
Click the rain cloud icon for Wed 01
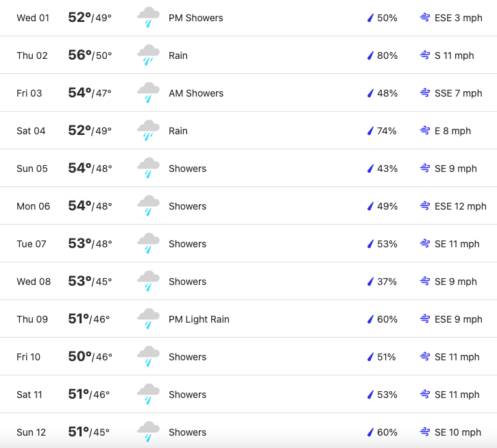pyautogui.click(x=148, y=17)
